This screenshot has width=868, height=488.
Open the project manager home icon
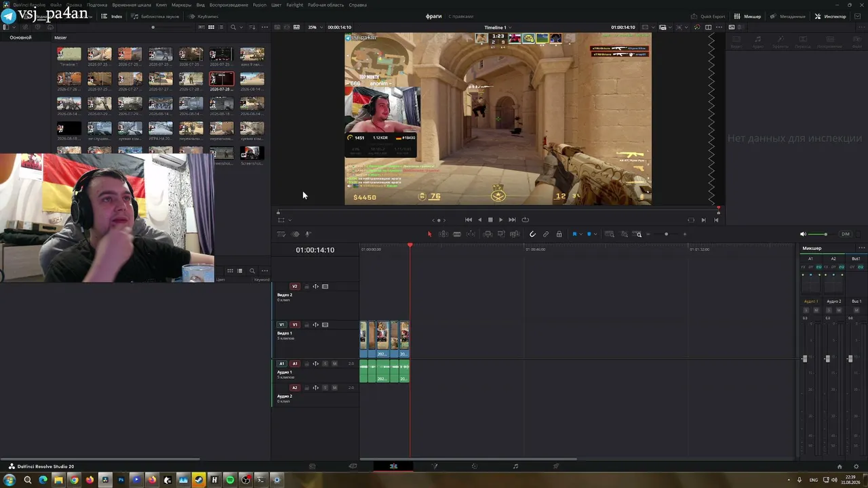840,466
